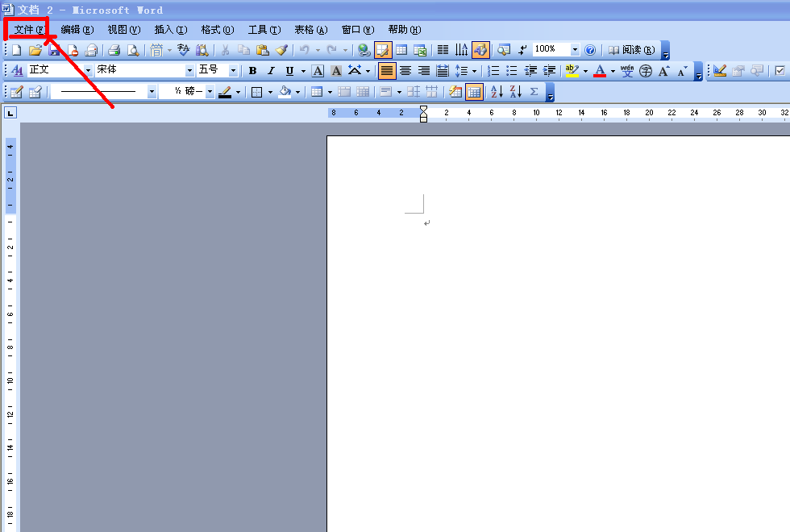The image size is (790, 532).
Task: Click the 阅读(R) reading layout button
Action: 632,50
